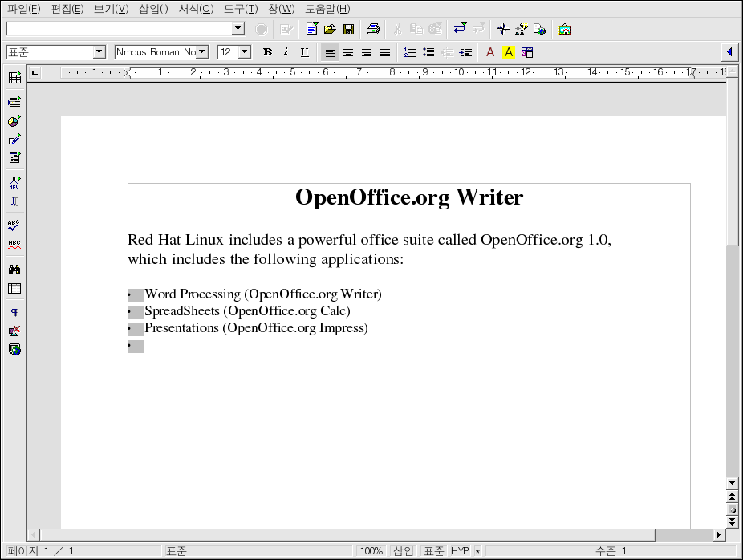Run the spellcheck ABC checkmark icon
This screenshot has height=560, width=743.
click(14, 225)
